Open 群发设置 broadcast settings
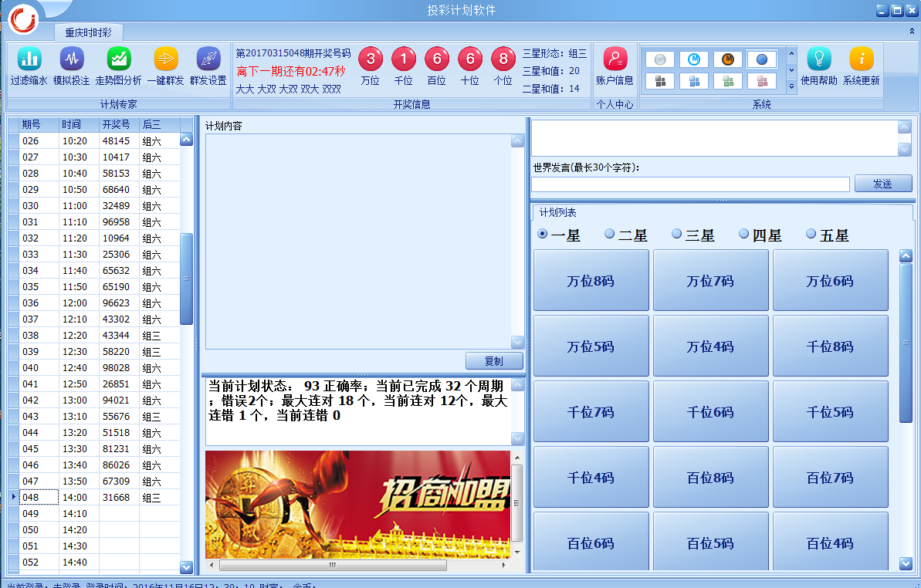The image size is (921, 588). (x=208, y=67)
